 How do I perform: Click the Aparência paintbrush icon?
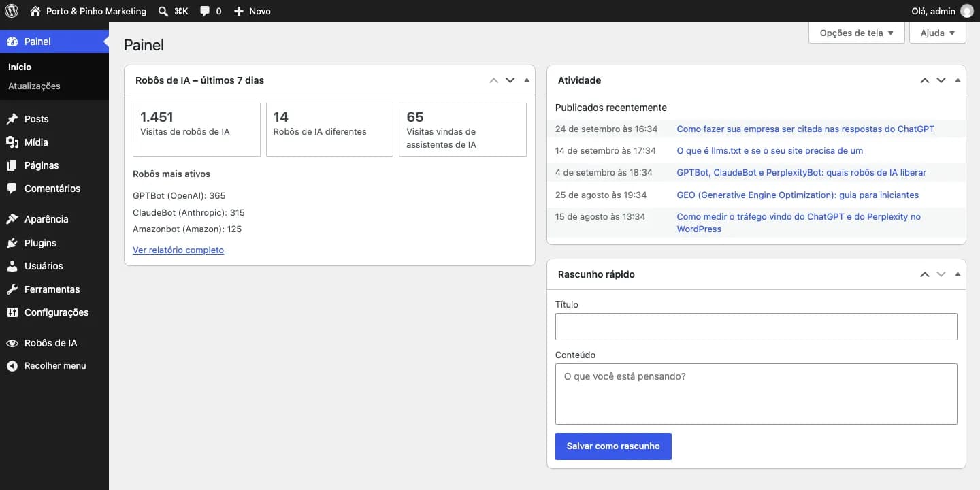coord(12,219)
